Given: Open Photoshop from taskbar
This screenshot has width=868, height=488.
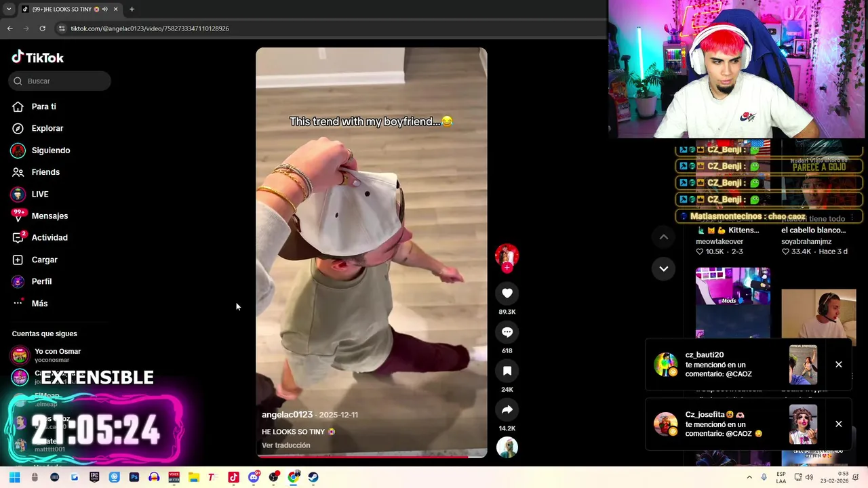Looking at the screenshot, I should pos(134,477).
